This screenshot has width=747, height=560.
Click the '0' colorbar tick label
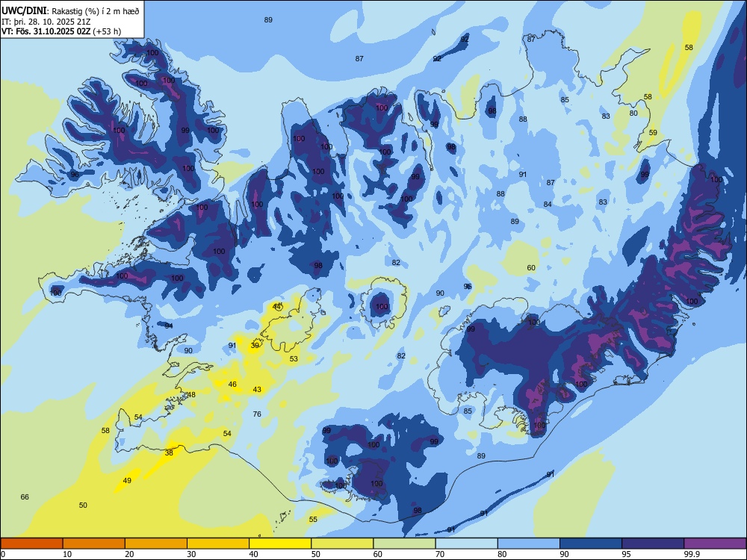pyautogui.click(x=3, y=554)
